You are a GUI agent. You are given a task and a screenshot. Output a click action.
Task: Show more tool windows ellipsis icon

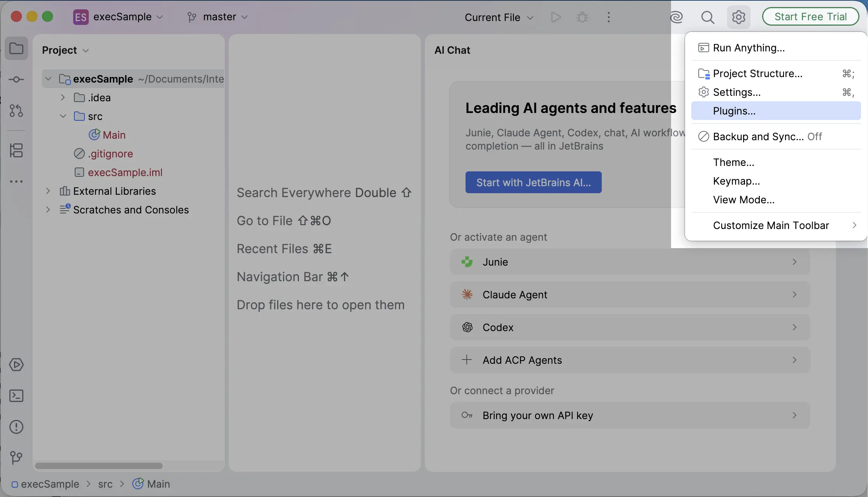click(x=16, y=182)
